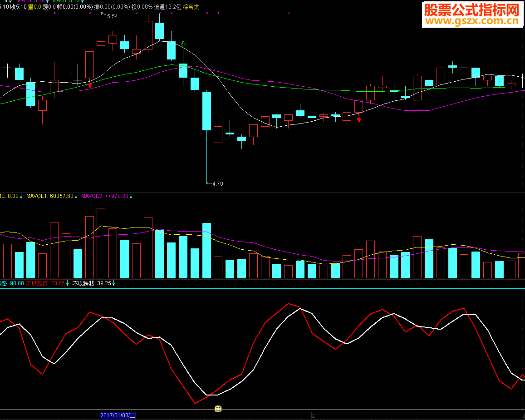Viewport: 525px width, 420px height.
Task: Click the cyan arrow after MAVOL1 value
Action: pyautogui.click(x=76, y=196)
